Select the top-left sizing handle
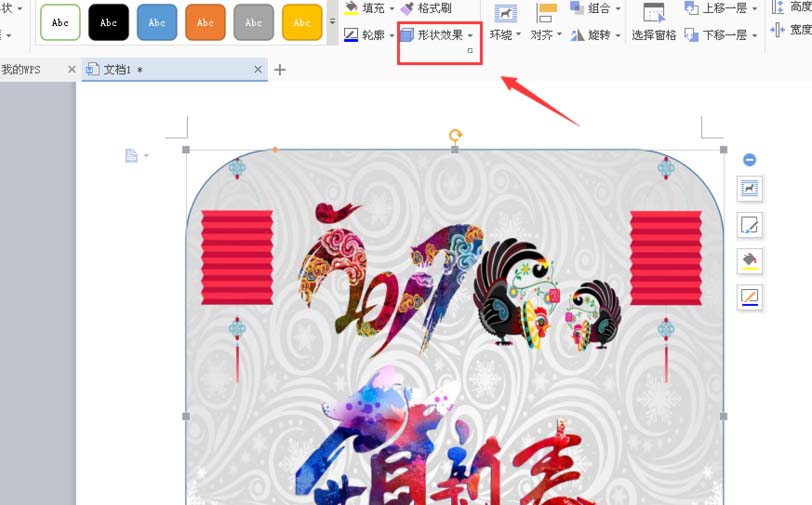Screen dimensions: 812x505 click(186, 150)
